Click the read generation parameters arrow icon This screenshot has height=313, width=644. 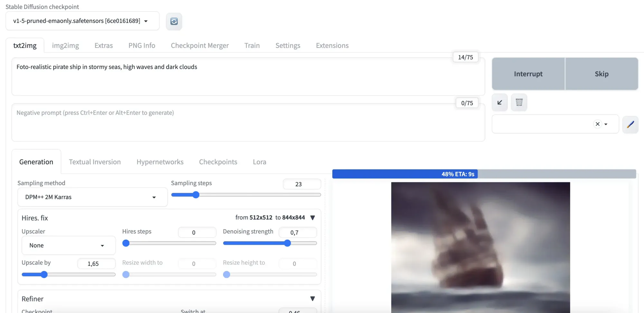499,102
